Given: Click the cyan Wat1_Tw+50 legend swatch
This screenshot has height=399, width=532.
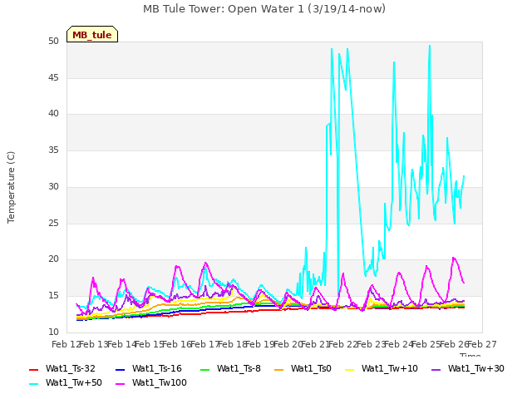Looking at the screenshot, I should [x=34, y=384].
